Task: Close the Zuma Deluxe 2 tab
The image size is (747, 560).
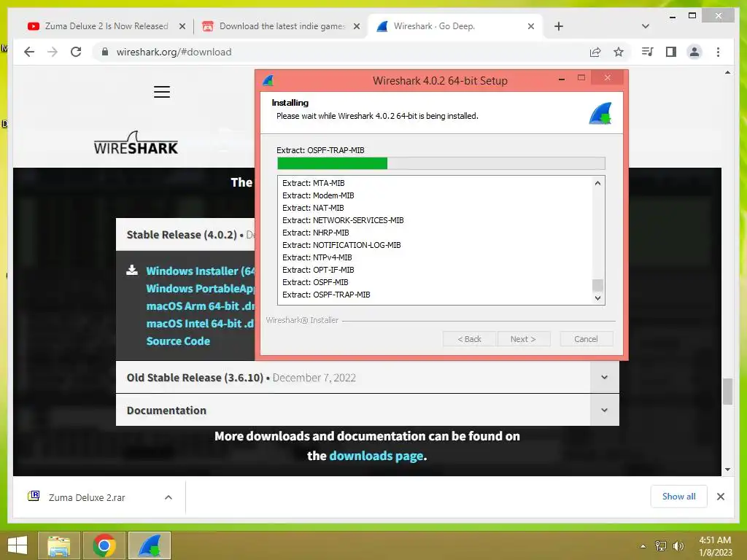Action: tap(182, 26)
